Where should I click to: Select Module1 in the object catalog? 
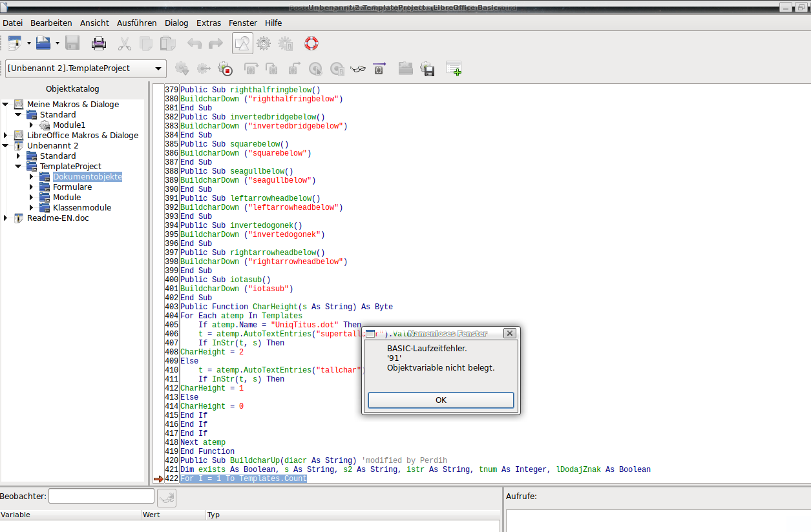pyautogui.click(x=69, y=125)
